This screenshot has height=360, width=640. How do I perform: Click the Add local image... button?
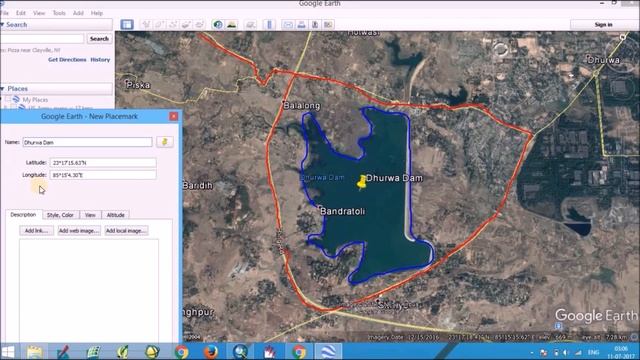tap(126, 231)
